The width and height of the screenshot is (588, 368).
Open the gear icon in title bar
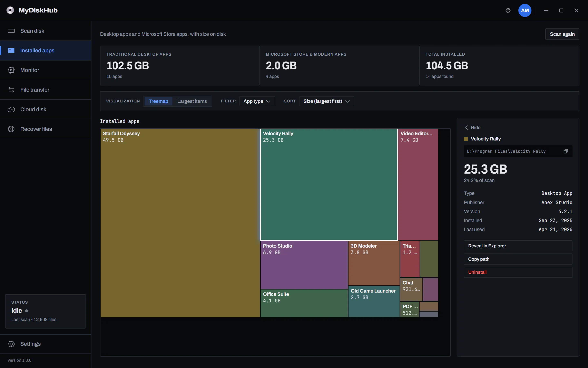[508, 10]
